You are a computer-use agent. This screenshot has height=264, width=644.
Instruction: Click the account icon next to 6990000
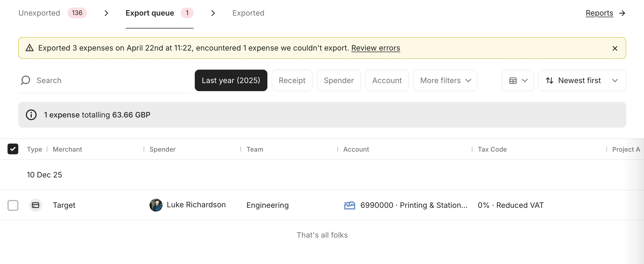point(349,205)
